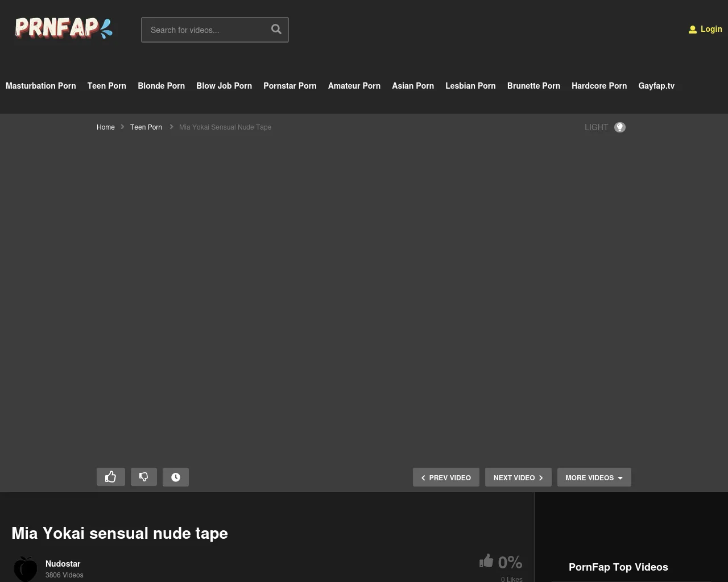Go back to the PREV VIDEO
Screen dimensions: 728x582
point(446,477)
